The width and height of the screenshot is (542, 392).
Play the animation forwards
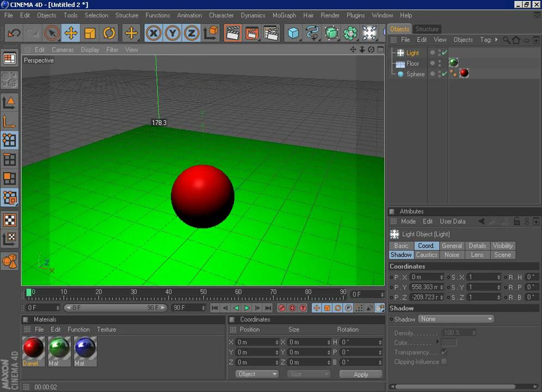pyautogui.click(x=247, y=308)
